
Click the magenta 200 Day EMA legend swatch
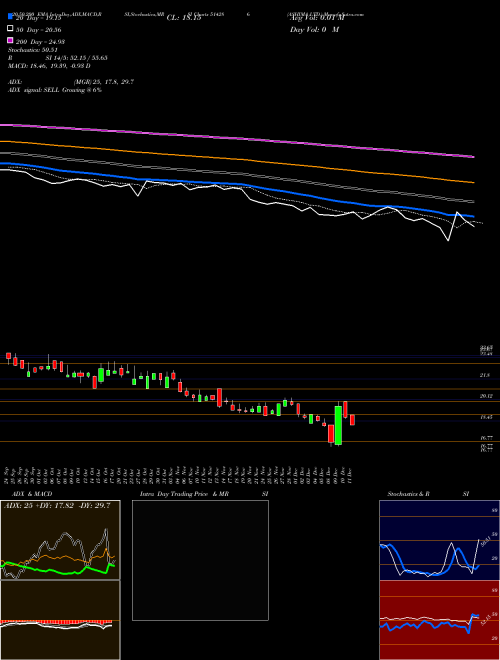coord(10,40)
